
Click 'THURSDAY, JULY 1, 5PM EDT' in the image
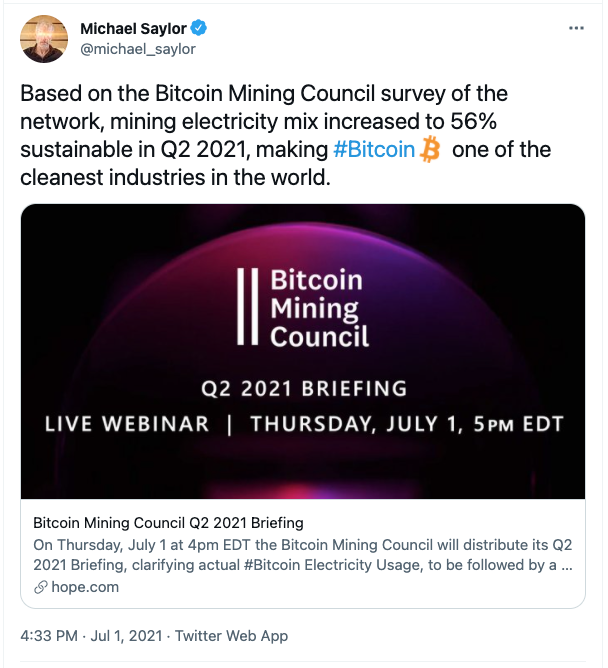[x=406, y=423]
